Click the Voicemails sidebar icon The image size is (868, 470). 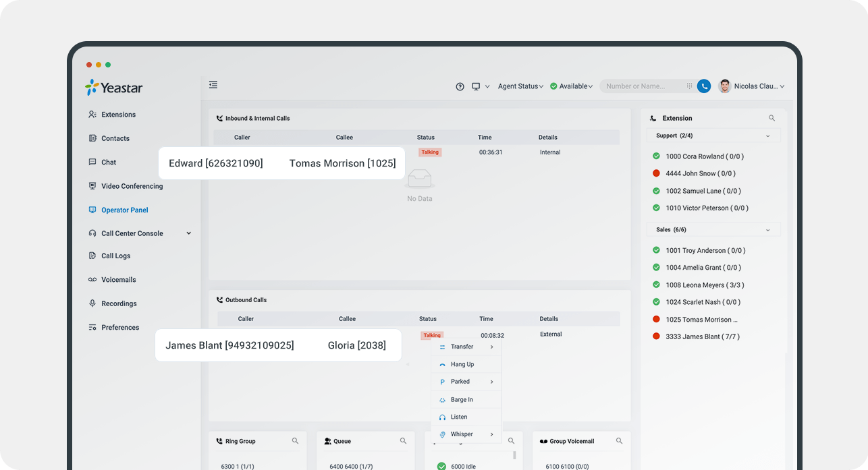(x=92, y=280)
